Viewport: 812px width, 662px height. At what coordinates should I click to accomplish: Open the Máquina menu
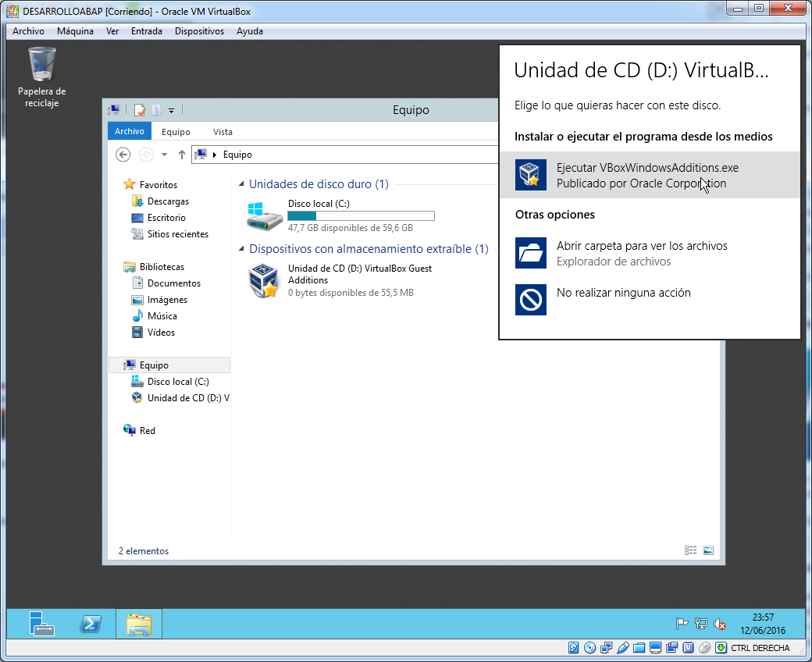(75, 31)
